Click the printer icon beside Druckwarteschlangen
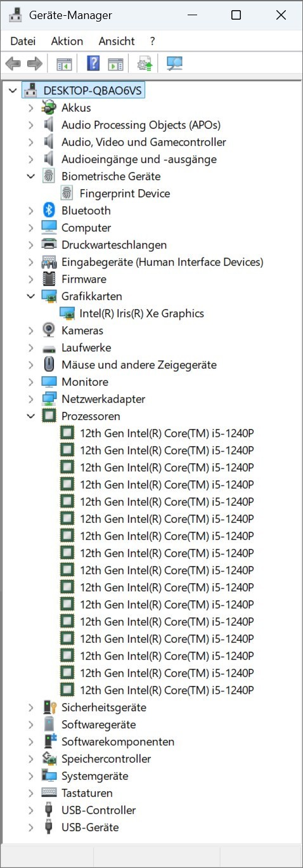303x868 pixels. pyautogui.click(x=49, y=245)
